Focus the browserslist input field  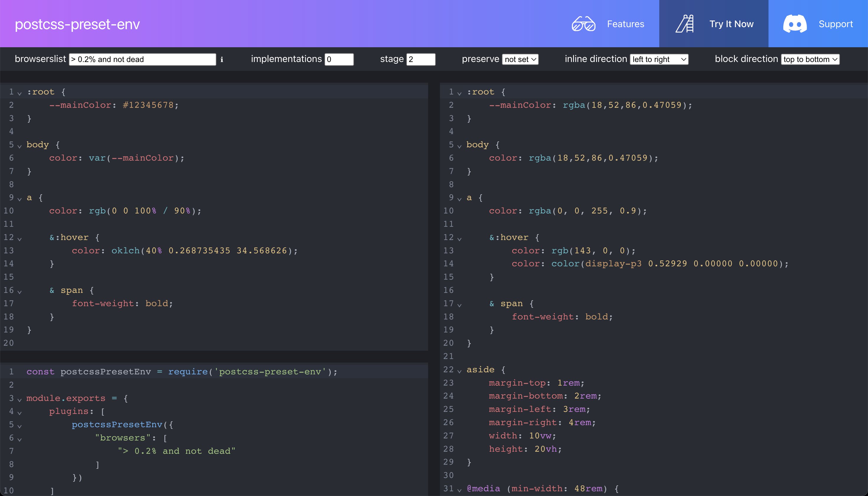pyautogui.click(x=142, y=59)
